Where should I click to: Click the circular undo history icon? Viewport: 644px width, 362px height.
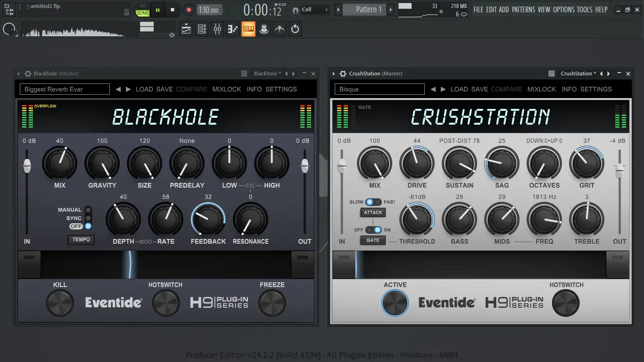click(x=295, y=29)
